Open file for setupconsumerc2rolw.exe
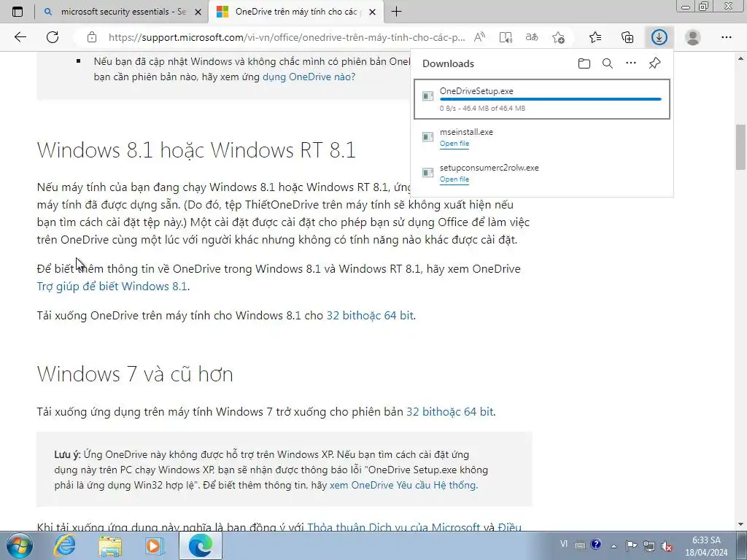Screen dimensions: 747x560 tap(454, 179)
